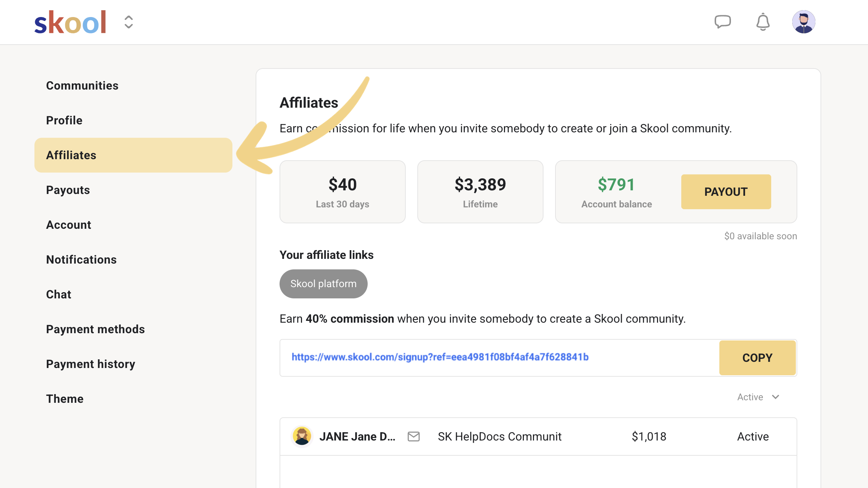Click Jane's avatar thumbnail
Screen dimensions: 868x488
[x=302, y=436]
